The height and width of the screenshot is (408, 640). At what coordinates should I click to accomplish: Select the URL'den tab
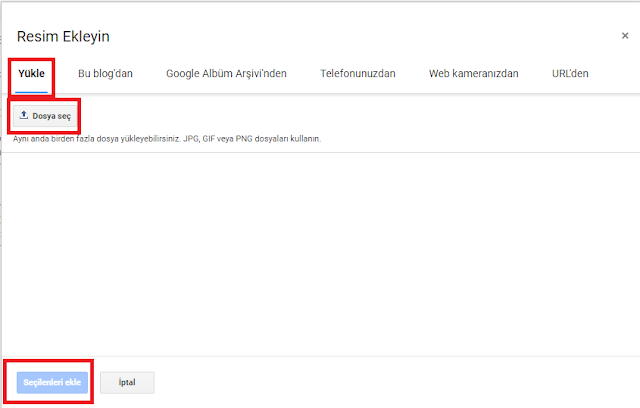pyautogui.click(x=570, y=73)
